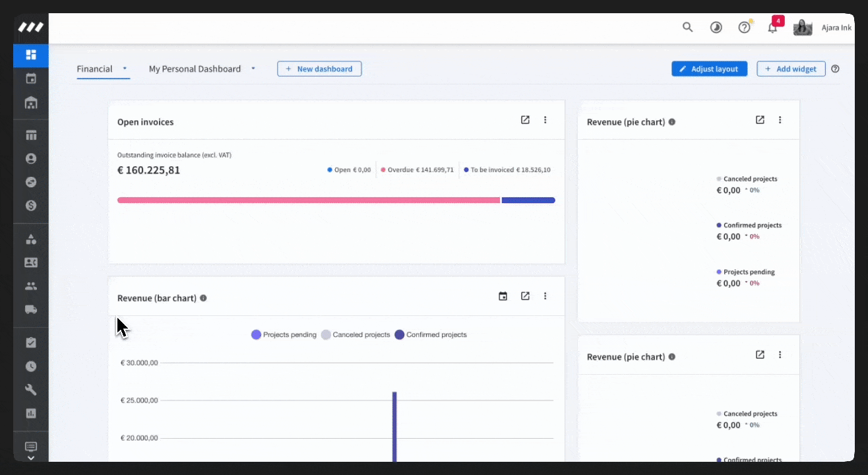This screenshot has width=868, height=475.
Task: Click Projects pending in upper pie chart
Action: click(745, 272)
